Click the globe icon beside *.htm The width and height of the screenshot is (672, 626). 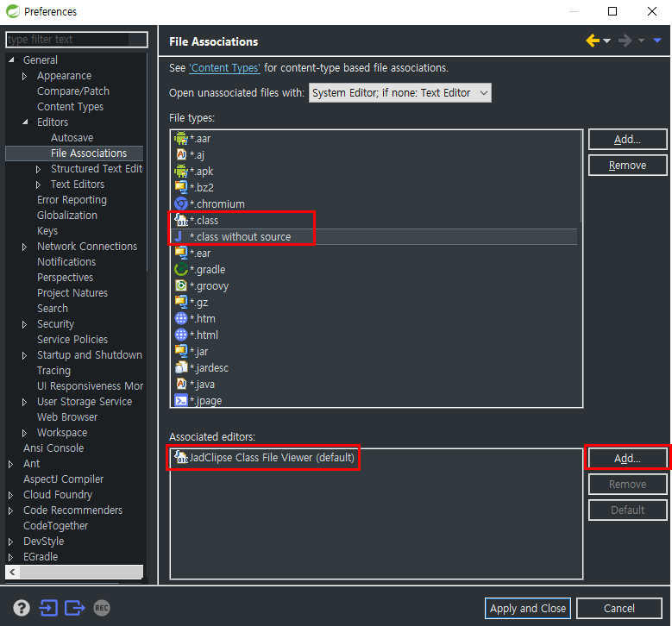pos(181,318)
